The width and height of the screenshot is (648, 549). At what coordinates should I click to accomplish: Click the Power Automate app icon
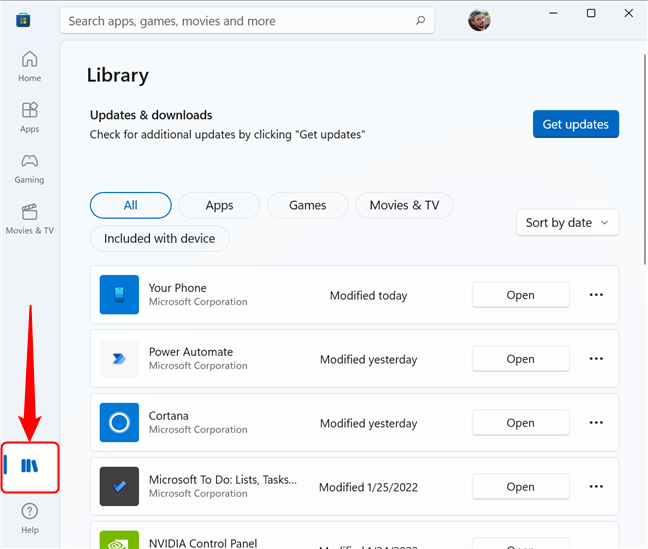[x=119, y=358]
